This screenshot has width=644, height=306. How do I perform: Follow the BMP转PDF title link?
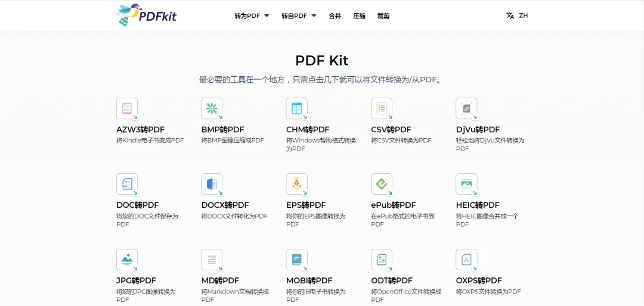(x=224, y=130)
